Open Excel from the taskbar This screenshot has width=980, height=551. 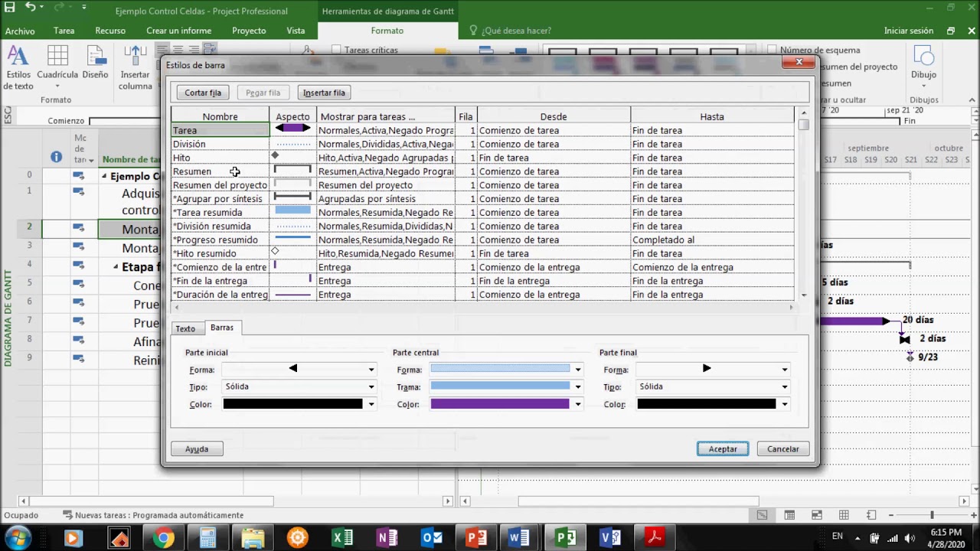(x=342, y=538)
